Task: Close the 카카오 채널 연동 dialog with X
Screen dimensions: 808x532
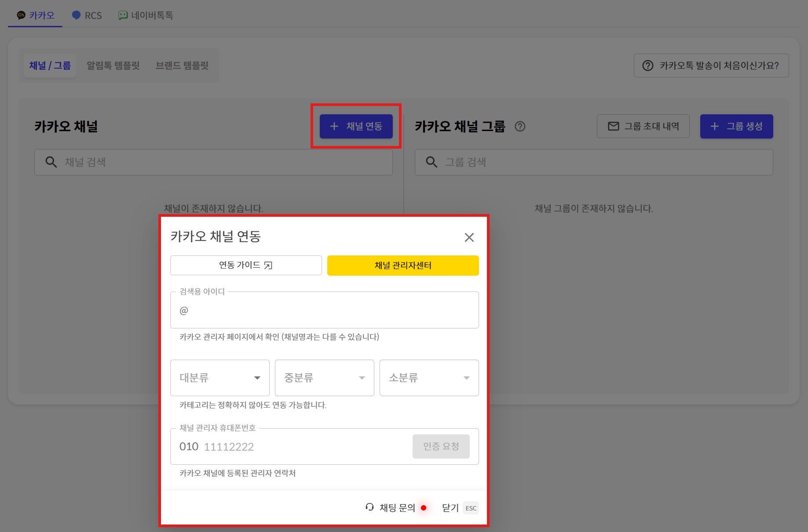Action: tap(469, 237)
